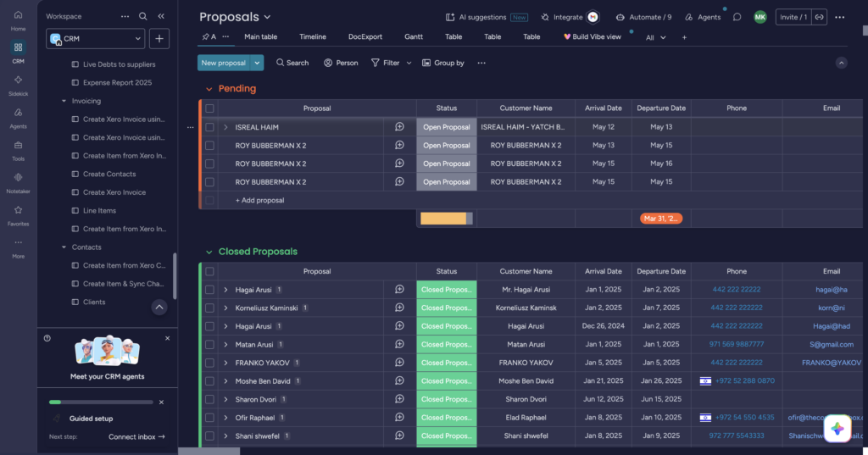
Task: Open toolbar more options ellipsis
Action: [x=481, y=63]
